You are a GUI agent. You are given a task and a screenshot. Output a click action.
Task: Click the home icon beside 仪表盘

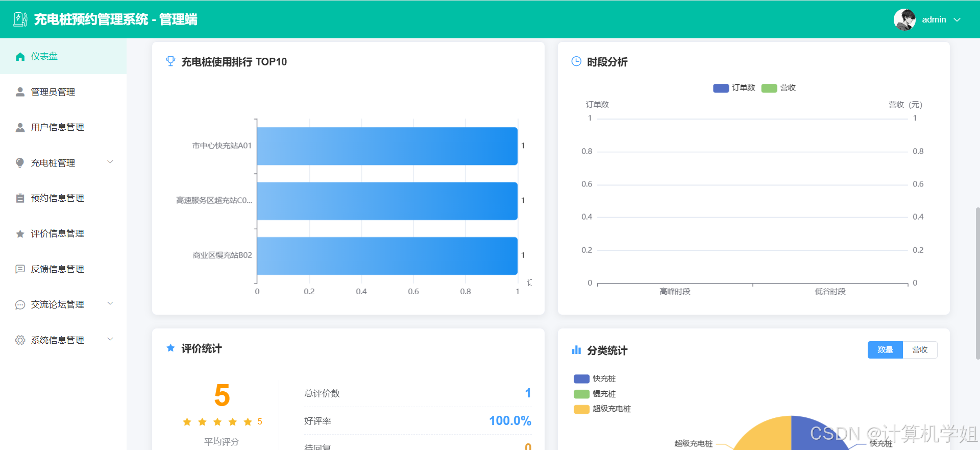pos(20,56)
